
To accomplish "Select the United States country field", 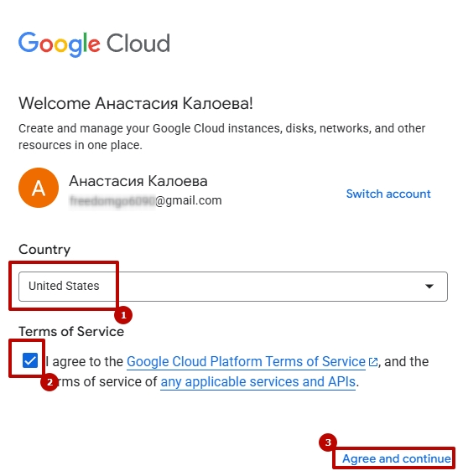I will pos(233,287).
